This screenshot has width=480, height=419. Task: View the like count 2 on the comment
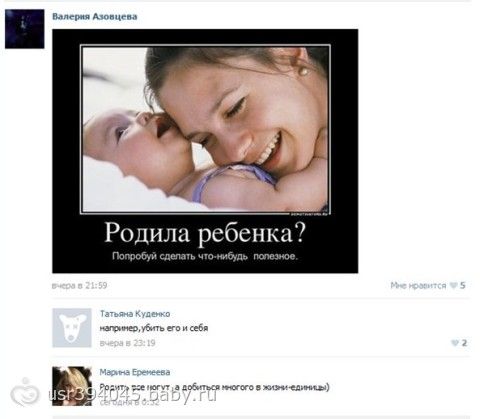coord(464,343)
